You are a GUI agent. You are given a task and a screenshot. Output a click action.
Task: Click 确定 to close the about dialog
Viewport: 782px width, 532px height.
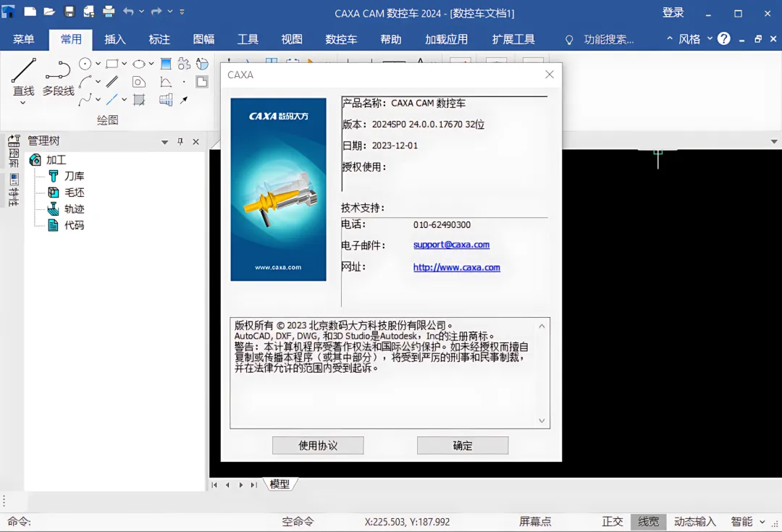[x=462, y=446]
